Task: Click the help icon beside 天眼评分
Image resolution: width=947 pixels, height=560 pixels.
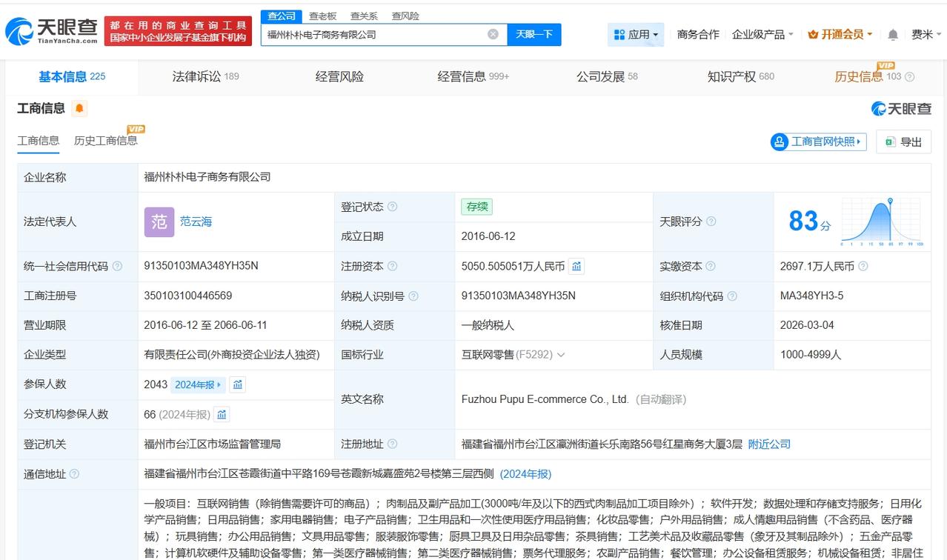Action: coord(711,221)
